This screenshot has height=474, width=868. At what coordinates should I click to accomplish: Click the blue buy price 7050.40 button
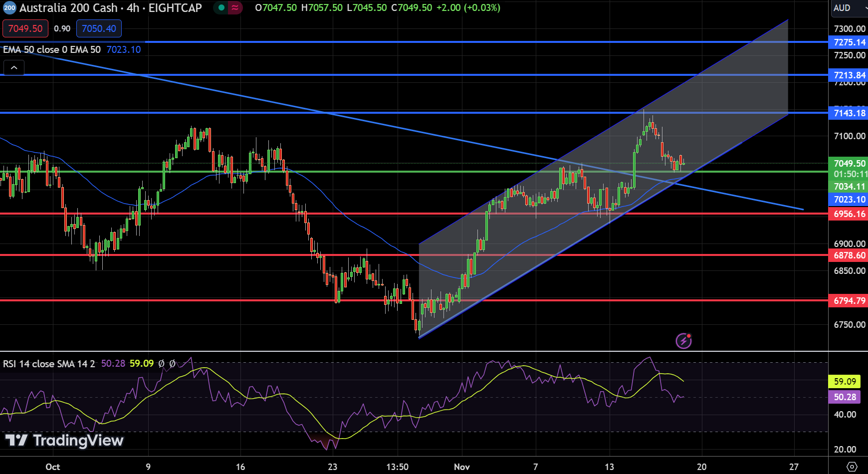99,28
